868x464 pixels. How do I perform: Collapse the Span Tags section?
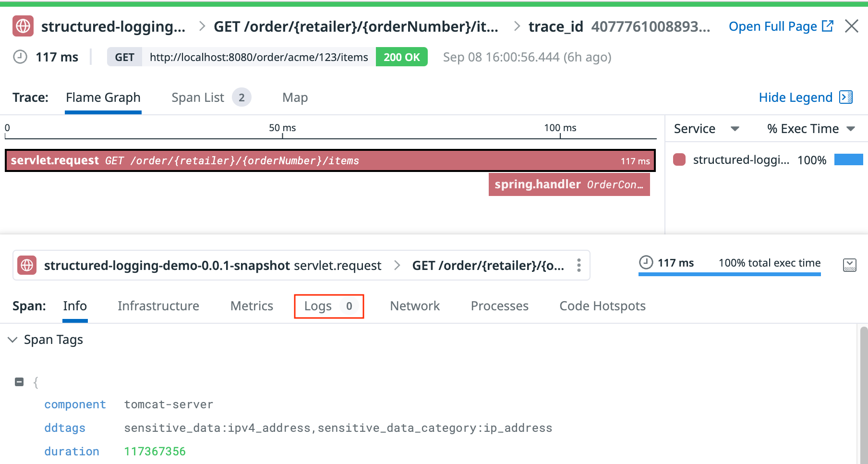[x=12, y=340]
